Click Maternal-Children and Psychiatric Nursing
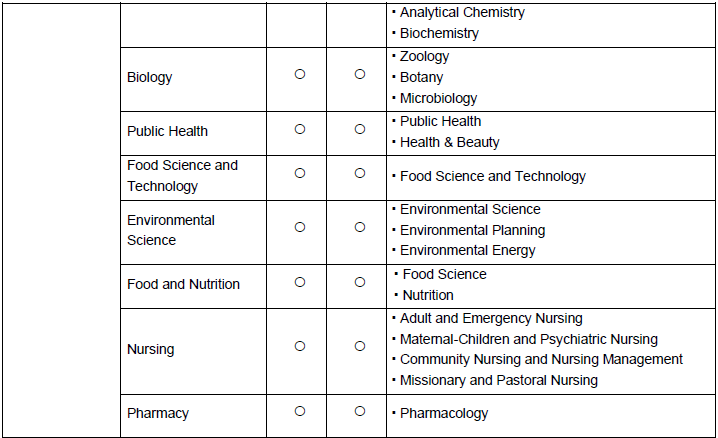Viewport: 718px width, 438px height. [528, 339]
